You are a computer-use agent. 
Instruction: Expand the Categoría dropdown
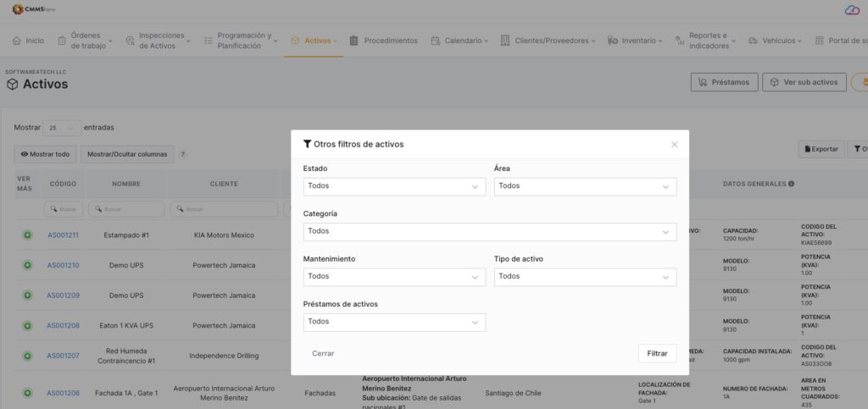coord(489,231)
